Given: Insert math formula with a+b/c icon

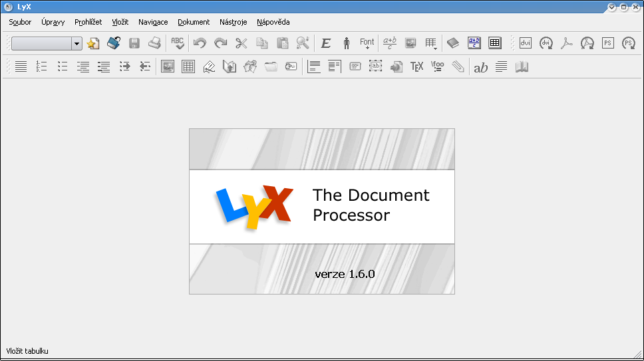Looking at the screenshot, I should tap(390, 43).
